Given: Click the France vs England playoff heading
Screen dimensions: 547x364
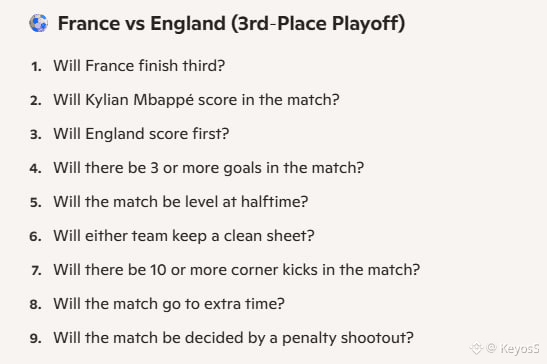Looking at the screenshot, I should 231,24.
